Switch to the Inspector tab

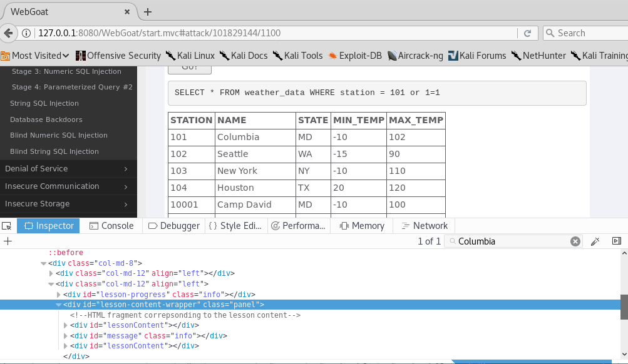pyautogui.click(x=48, y=226)
